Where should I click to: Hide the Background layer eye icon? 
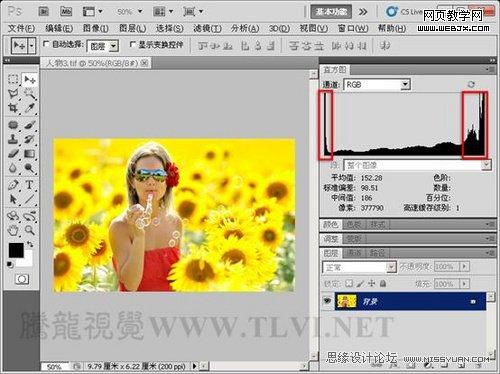click(327, 301)
